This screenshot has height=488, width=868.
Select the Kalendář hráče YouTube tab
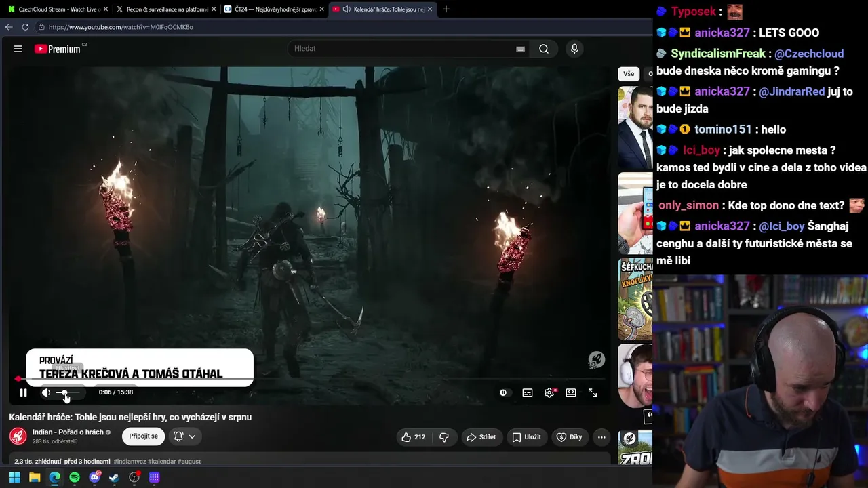382,9
